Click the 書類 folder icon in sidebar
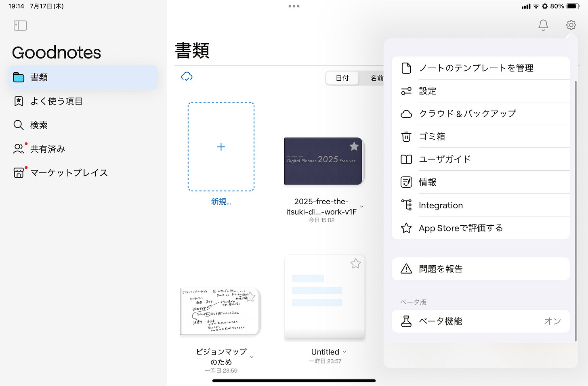This screenshot has height=386, width=588. (19, 77)
